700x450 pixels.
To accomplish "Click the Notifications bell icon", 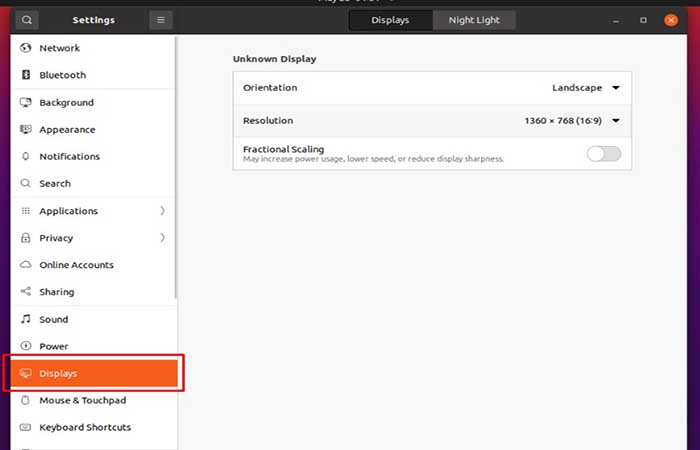I will coord(25,156).
